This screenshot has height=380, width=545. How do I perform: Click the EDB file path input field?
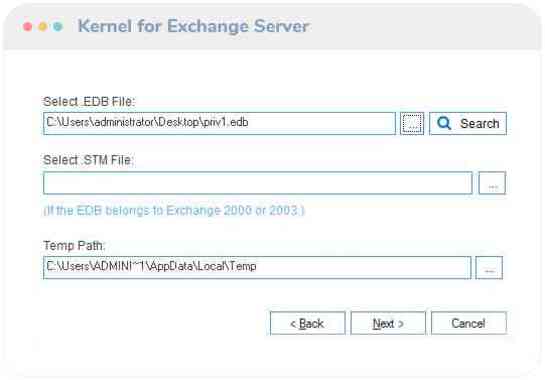(x=219, y=123)
